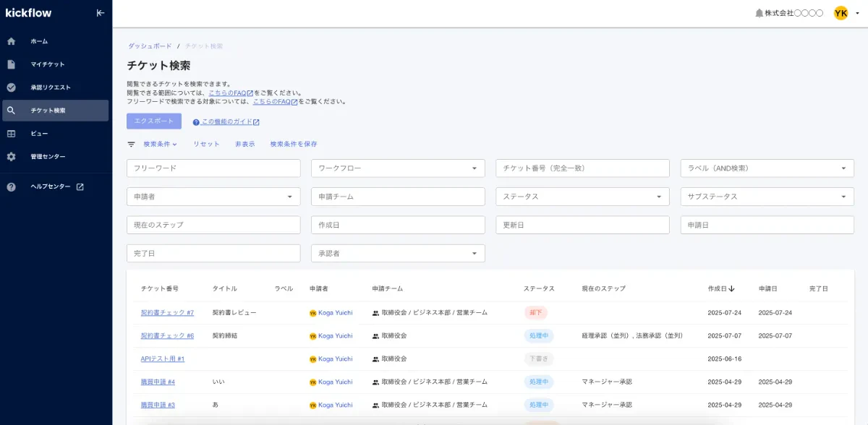Click the kickflow logo
Image resolution: width=868 pixels, height=425 pixels.
coord(28,12)
